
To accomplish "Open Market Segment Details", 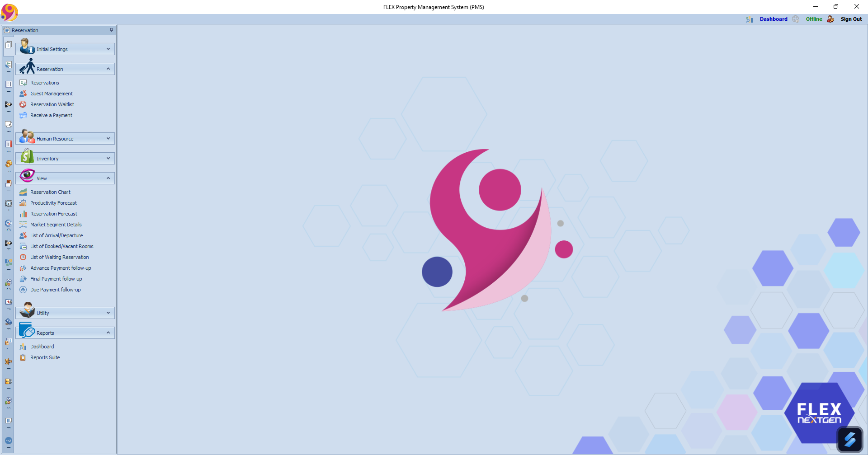I will 56,225.
